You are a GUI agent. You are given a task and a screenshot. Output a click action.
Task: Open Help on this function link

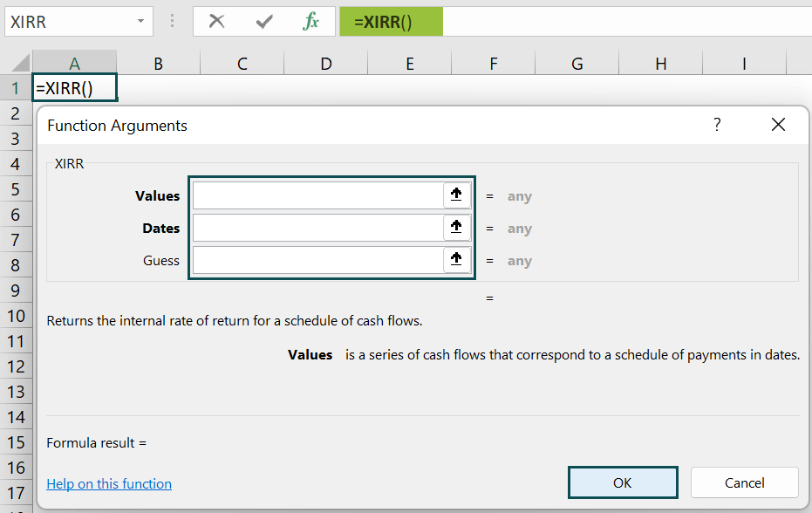108,483
